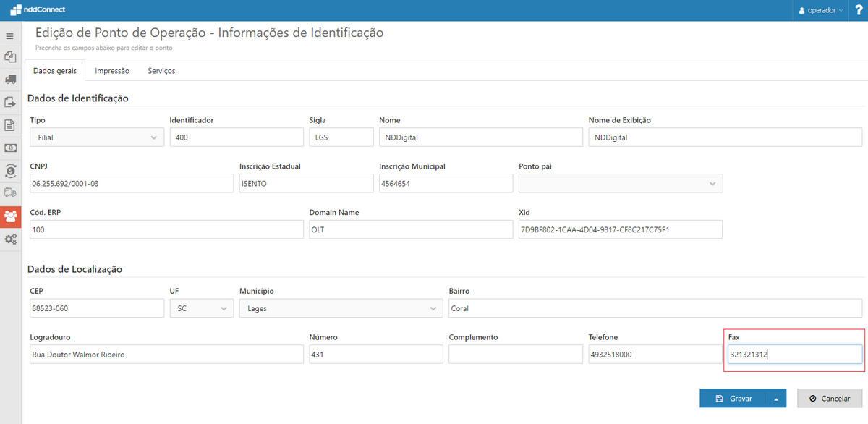Open the help question mark icon
868x424 pixels.
pos(859,9)
